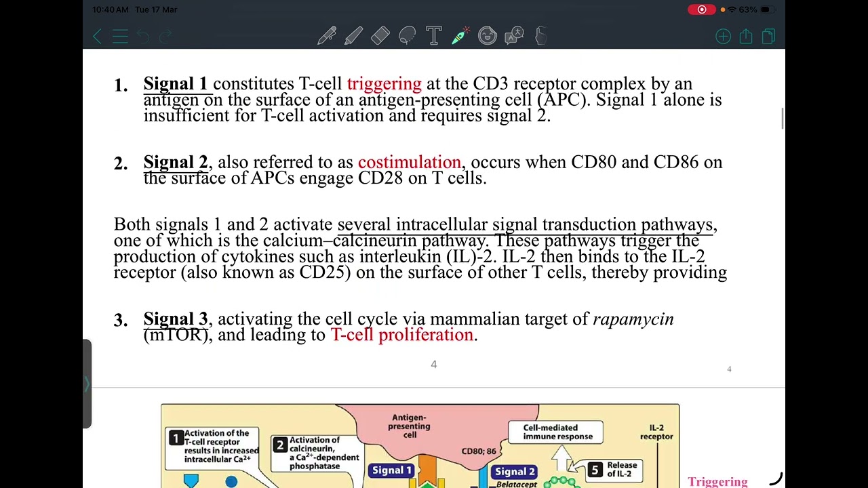The width and height of the screenshot is (868, 488).
Task: Click the underlined 'Signal 3' heading
Action: (x=176, y=319)
